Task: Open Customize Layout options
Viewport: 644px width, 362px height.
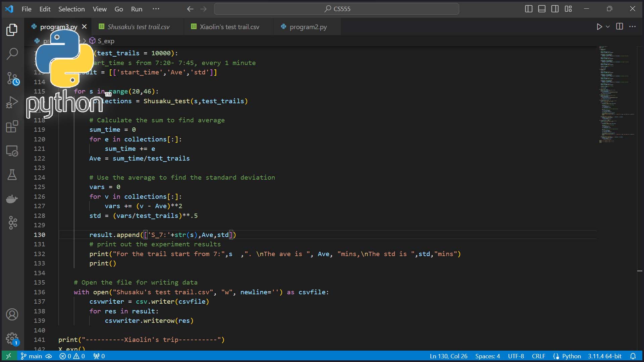Action: [568, 9]
